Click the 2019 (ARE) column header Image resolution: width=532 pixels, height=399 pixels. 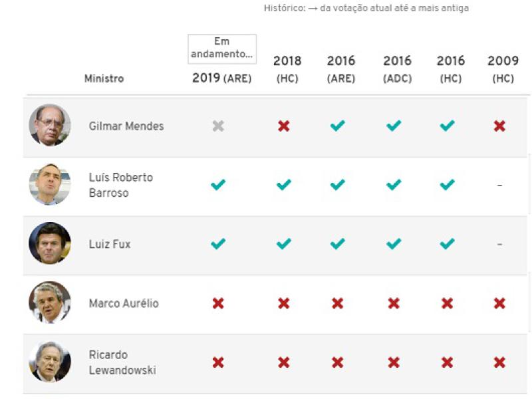tap(221, 78)
